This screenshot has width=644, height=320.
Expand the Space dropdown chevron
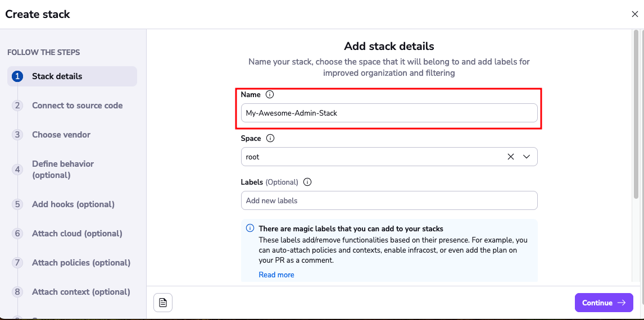tap(527, 157)
